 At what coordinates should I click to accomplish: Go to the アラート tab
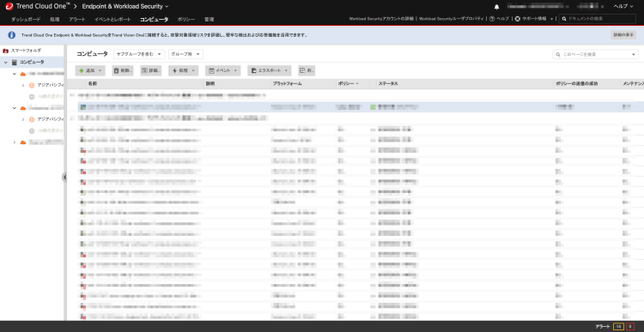[77, 19]
